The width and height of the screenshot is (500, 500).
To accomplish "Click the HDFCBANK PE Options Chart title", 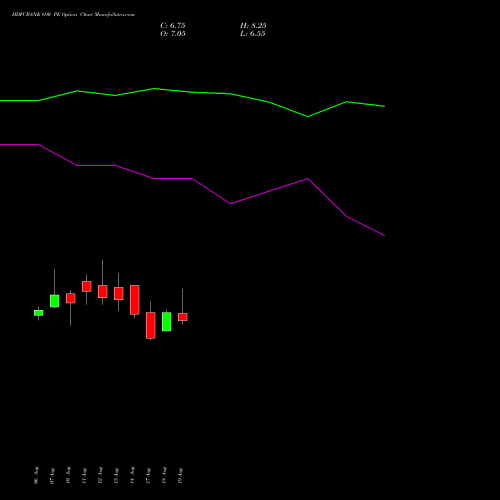I will pos(73,15).
